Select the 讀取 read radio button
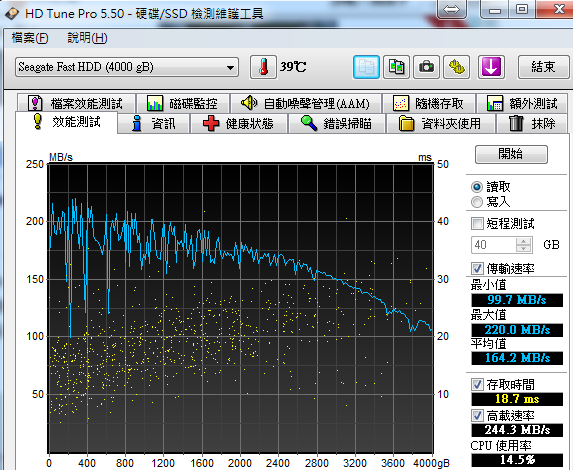The height and width of the screenshot is (470, 573). pyautogui.click(x=477, y=187)
